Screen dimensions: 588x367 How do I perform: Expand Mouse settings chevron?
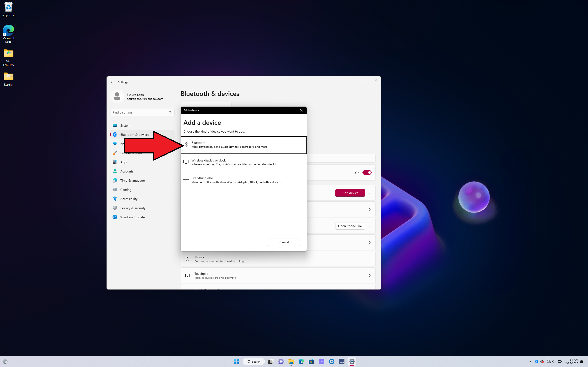370,259
